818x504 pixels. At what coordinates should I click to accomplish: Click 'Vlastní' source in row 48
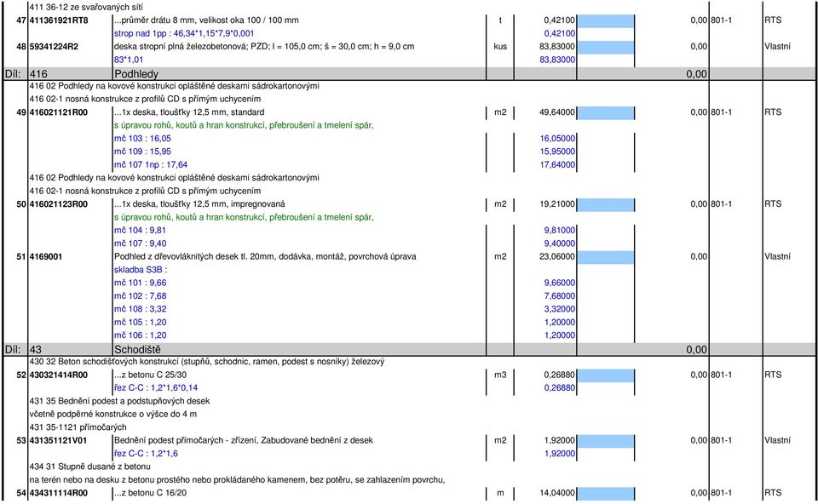coord(777,46)
